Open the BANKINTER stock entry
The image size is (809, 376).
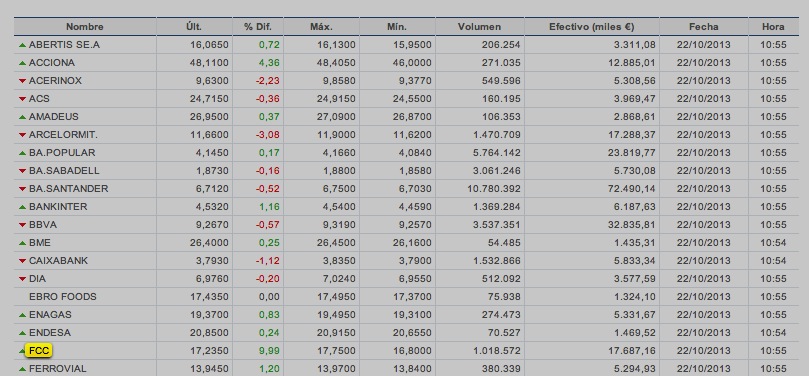(x=58, y=207)
